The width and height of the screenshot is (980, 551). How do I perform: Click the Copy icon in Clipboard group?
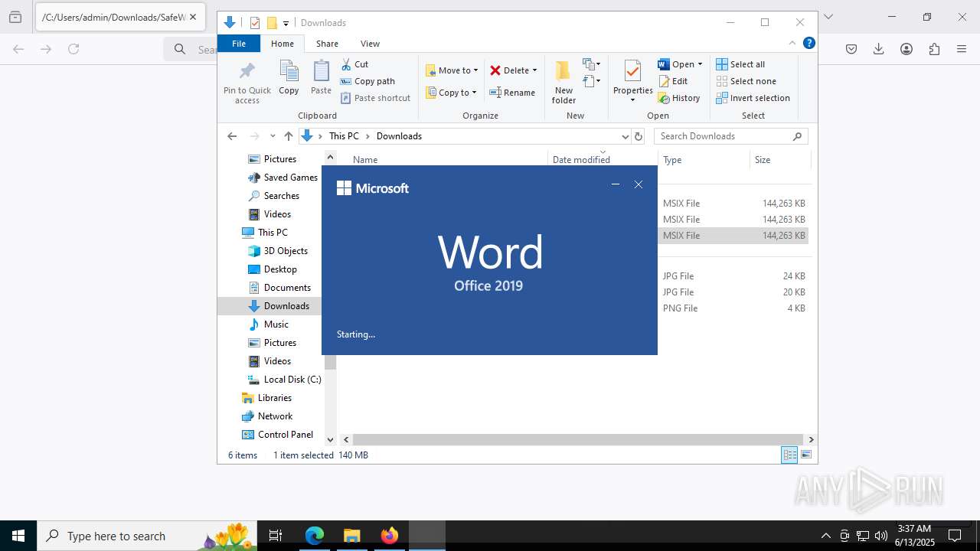[x=289, y=73]
